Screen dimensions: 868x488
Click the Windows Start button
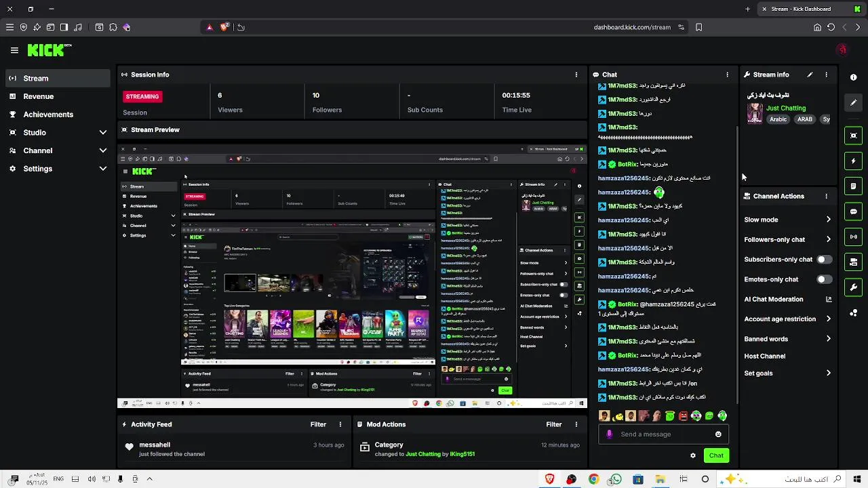857,479
